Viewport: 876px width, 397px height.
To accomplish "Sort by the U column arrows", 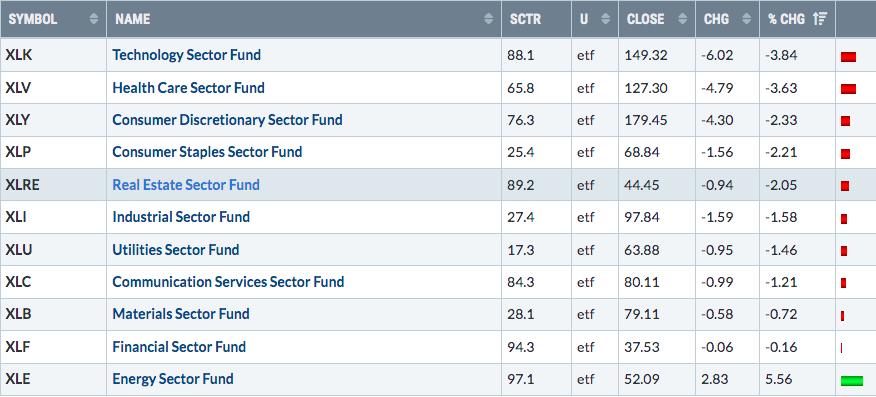I will tap(606, 19).
